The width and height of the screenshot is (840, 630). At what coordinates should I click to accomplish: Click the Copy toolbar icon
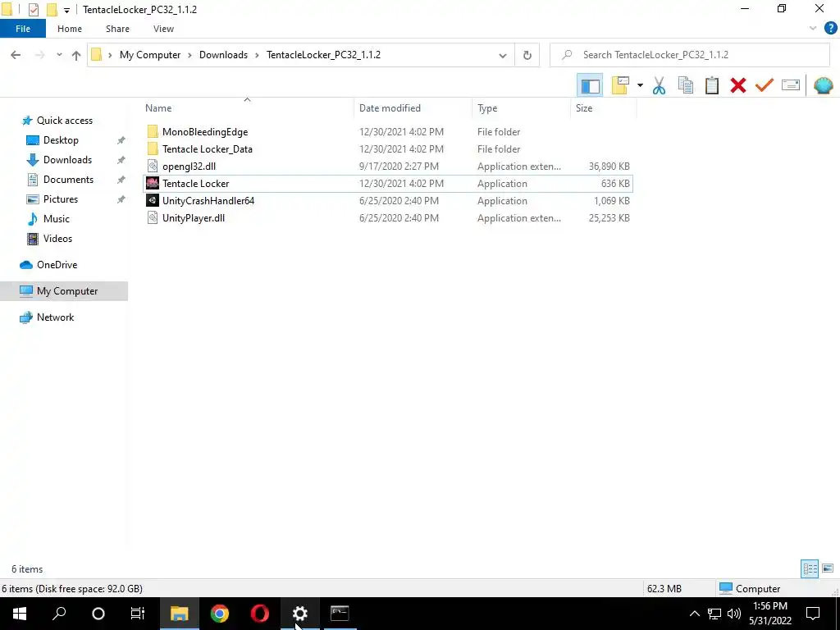pos(686,85)
